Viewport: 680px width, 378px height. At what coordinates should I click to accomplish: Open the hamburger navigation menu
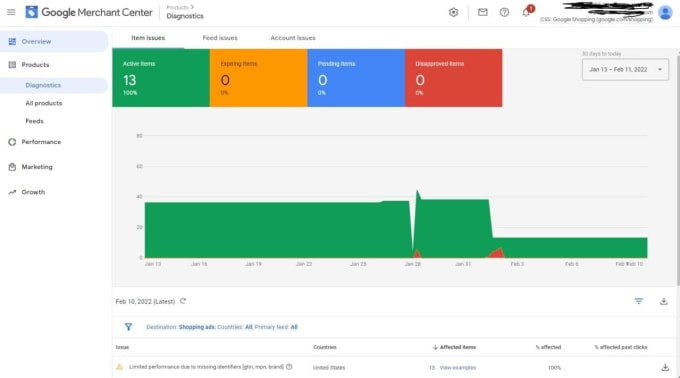(x=11, y=12)
